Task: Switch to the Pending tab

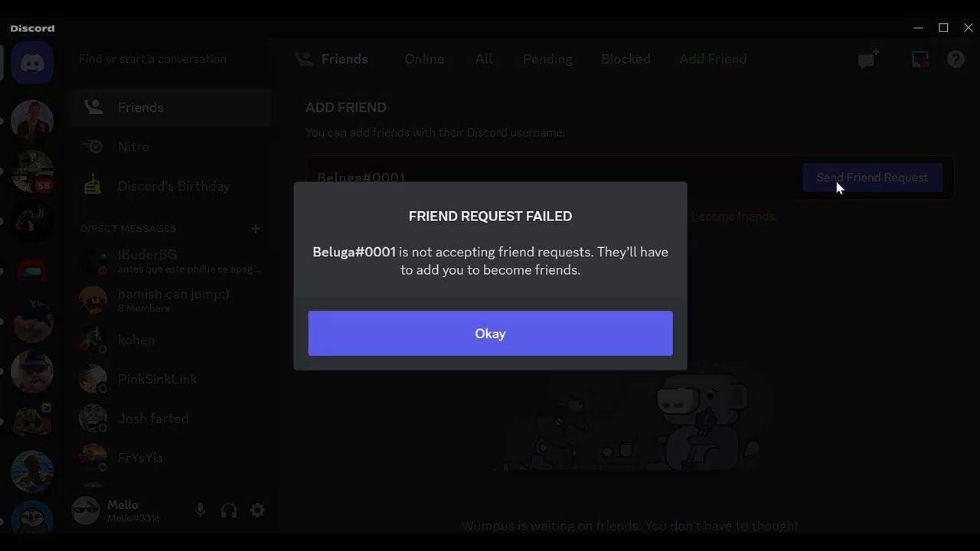Action: click(547, 59)
